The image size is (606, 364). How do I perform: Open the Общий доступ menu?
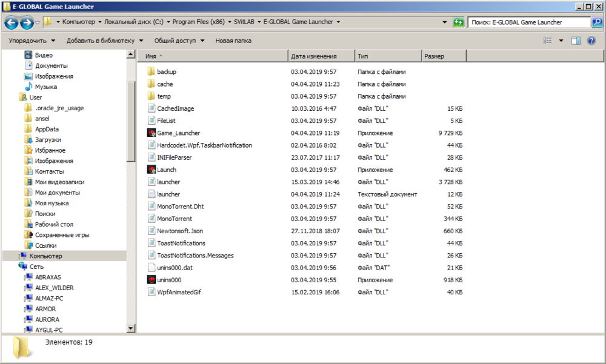179,41
